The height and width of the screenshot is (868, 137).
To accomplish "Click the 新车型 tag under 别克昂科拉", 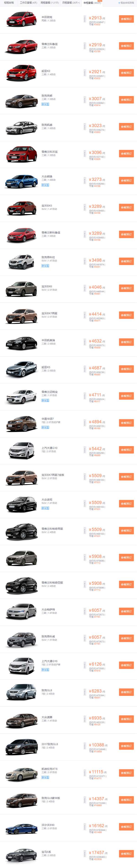I will click(x=45, y=266).
